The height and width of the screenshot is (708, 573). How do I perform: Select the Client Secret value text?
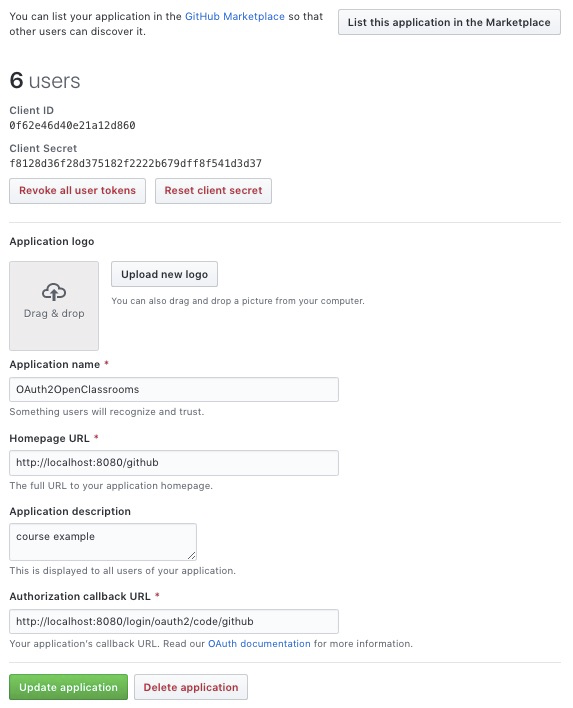point(135,163)
